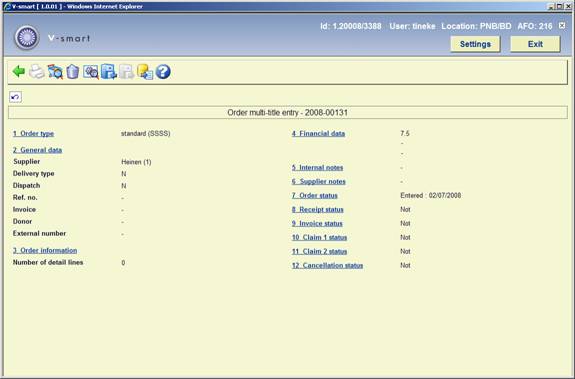This screenshot has width=575, height=379.
Task: Open the 3 Order information link
Action: pos(45,250)
